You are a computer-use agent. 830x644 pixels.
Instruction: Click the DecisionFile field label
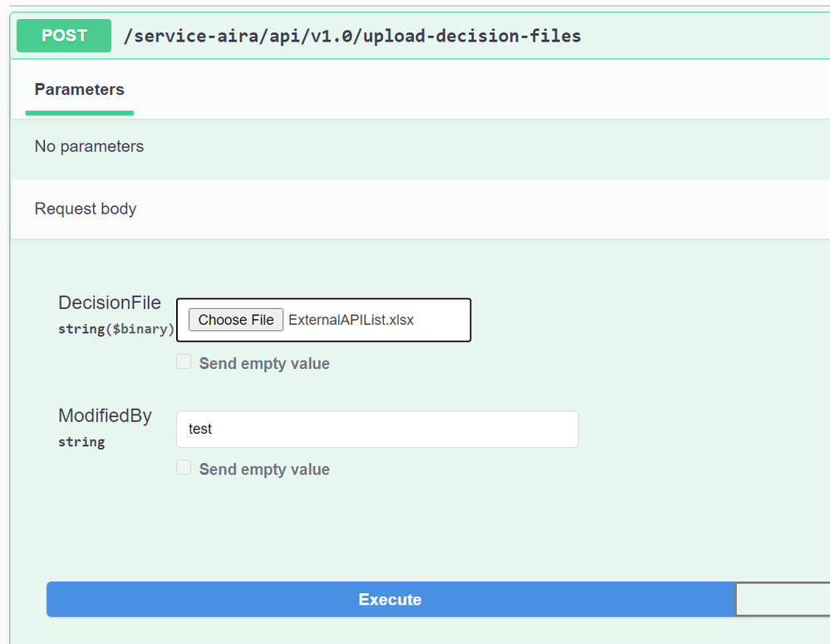[x=109, y=302]
